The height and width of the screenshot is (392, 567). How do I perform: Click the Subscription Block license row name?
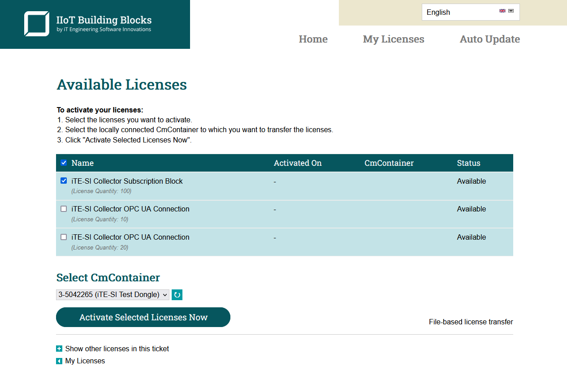[x=127, y=181]
